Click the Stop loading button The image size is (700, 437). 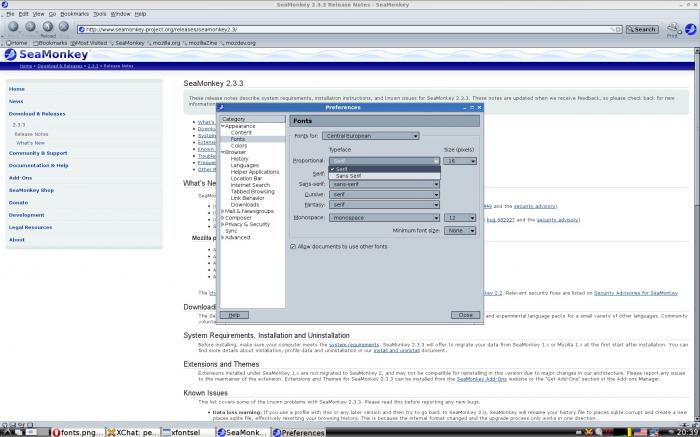(x=64, y=26)
